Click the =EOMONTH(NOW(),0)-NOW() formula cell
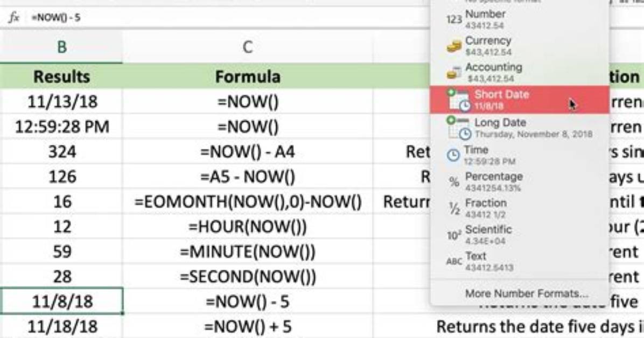The image size is (644, 338). (248, 202)
